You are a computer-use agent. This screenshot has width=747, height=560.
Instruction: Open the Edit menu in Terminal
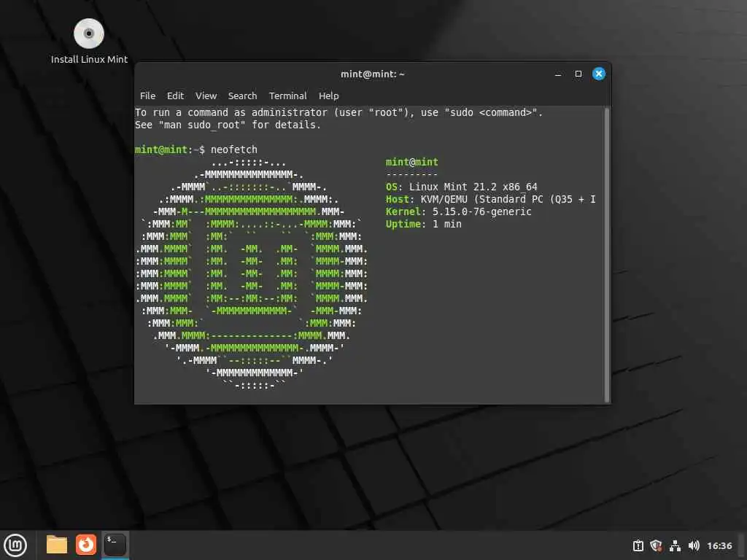click(x=175, y=96)
